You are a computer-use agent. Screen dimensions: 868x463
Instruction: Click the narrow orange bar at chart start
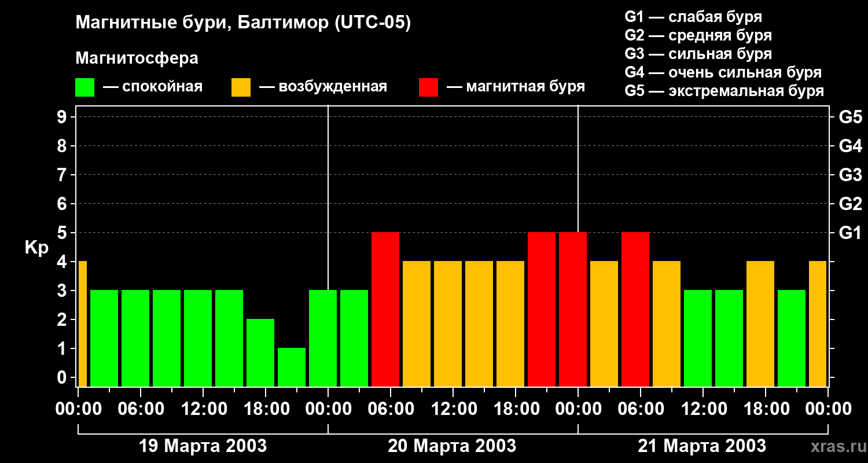(82, 324)
